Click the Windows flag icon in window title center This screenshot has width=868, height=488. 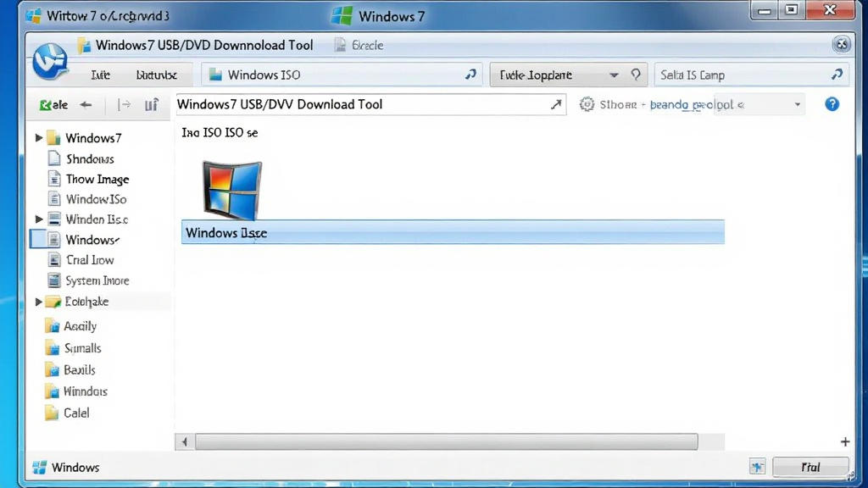342,15
